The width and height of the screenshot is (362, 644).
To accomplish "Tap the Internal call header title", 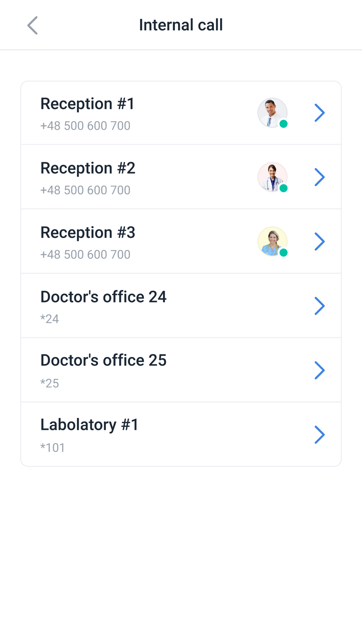I will click(x=181, y=25).
